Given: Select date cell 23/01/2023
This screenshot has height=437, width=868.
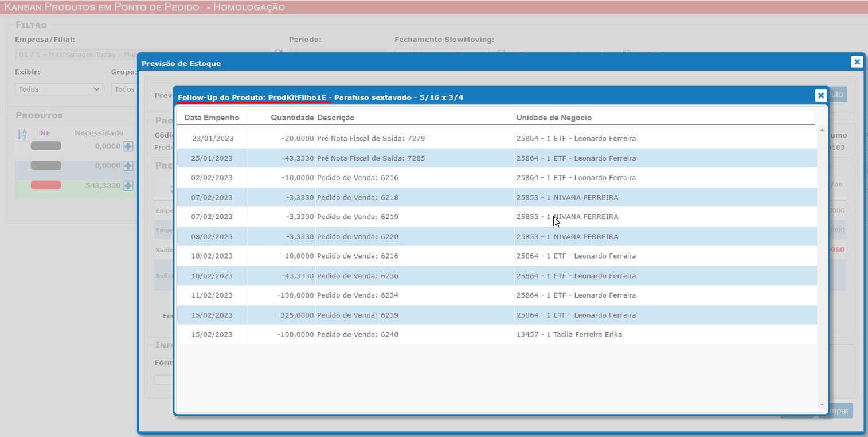Looking at the screenshot, I should [x=212, y=138].
